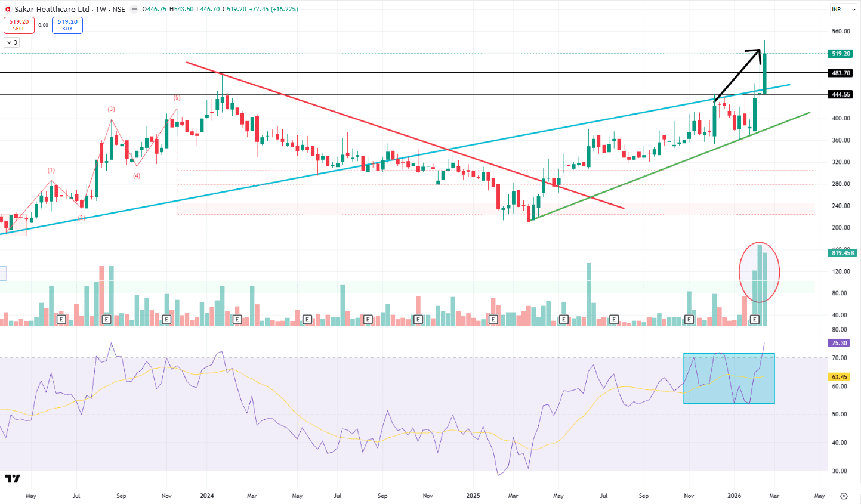Click the change value +72.45 (+16.22%)
Screen dimensions: 861x504
click(274, 10)
